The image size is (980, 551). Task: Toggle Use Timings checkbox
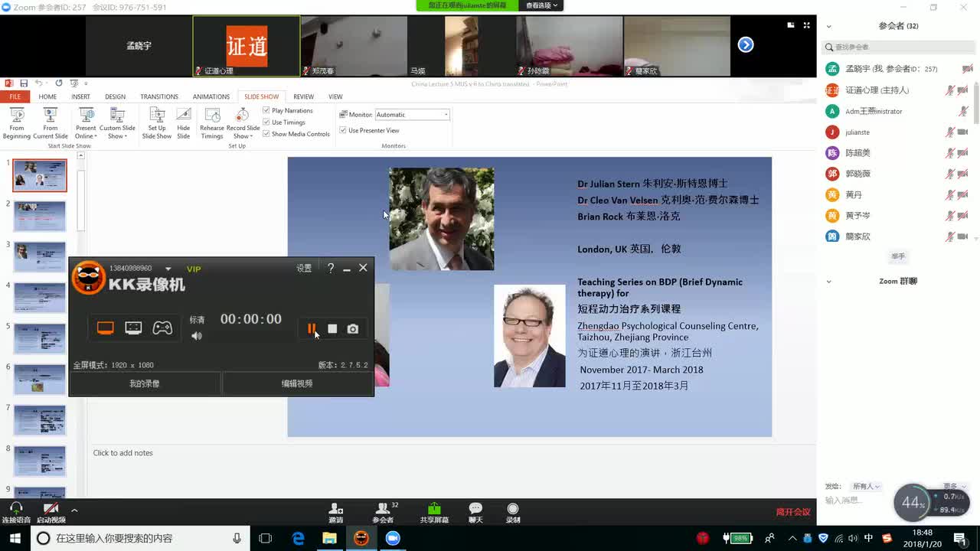tap(266, 122)
